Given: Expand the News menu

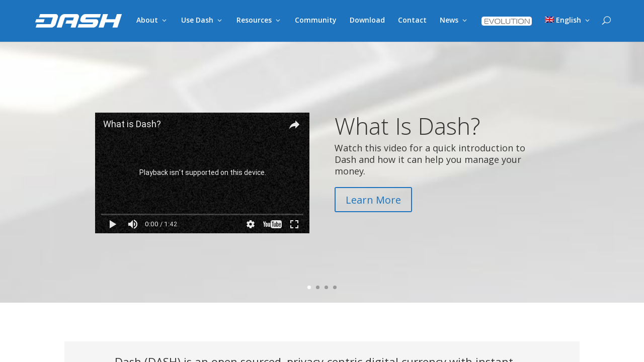Looking at the screenshot, I should pos(453,20).
